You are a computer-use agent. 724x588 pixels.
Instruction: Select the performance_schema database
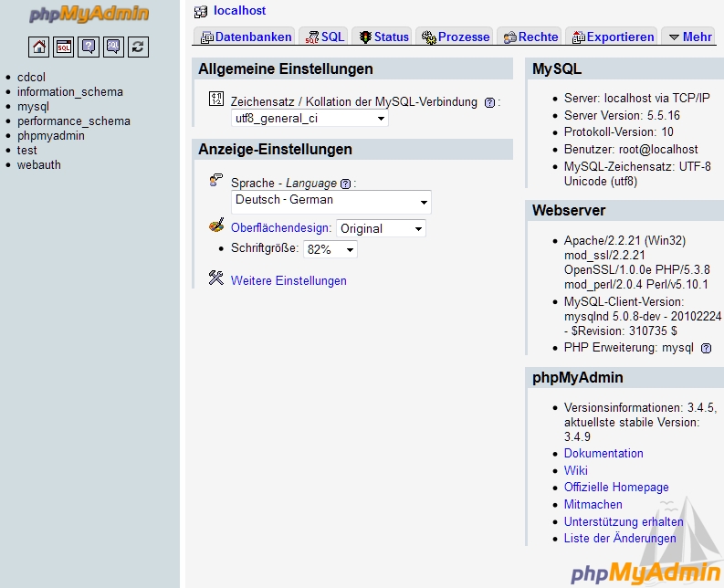tap(74, 121)
